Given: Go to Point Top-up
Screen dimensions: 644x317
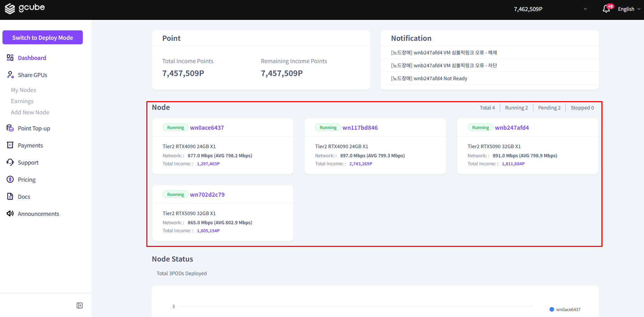Looking at the screenshot, I should 34,128.
